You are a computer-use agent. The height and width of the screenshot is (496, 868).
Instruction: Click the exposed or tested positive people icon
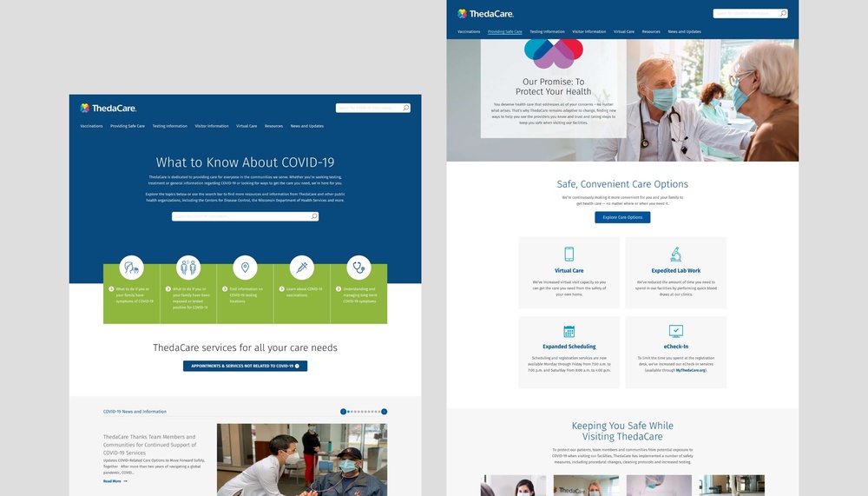188,268
